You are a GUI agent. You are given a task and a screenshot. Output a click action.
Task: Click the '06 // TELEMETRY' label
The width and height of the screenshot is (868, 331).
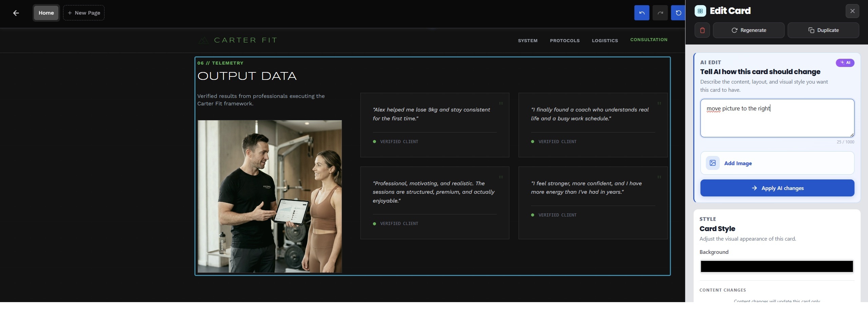tap(220, 63)
